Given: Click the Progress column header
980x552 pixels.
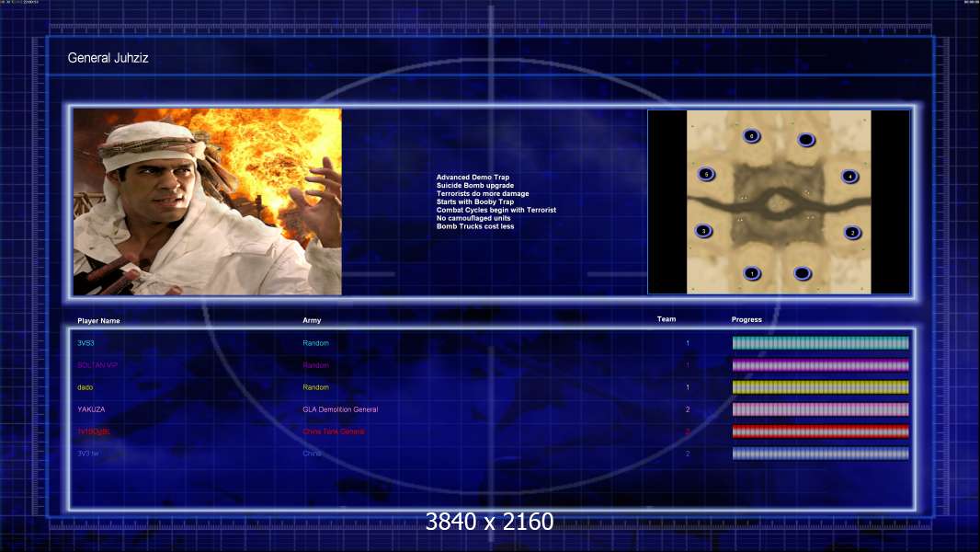Looking at the screenshot, I should click(746, 319).
